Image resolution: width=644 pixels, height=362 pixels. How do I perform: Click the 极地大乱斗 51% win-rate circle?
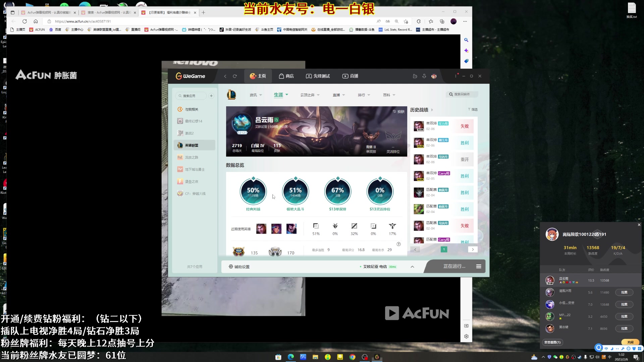click(296, 192)
